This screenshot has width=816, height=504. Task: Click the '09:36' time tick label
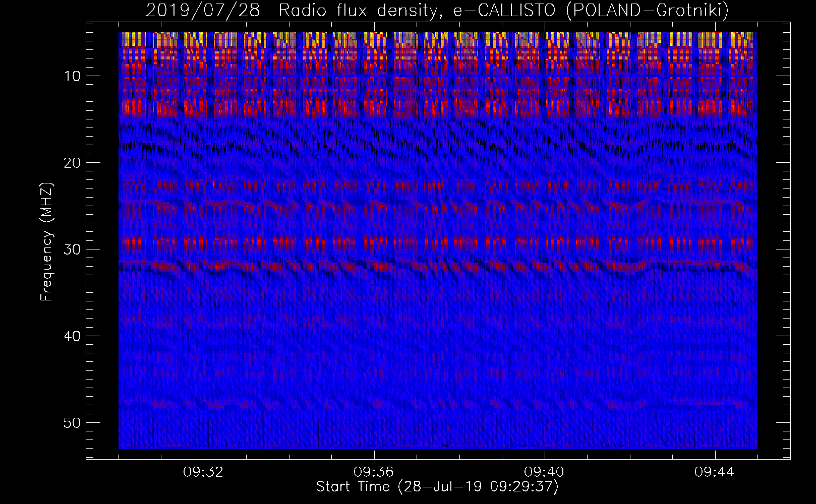[374, 472]
